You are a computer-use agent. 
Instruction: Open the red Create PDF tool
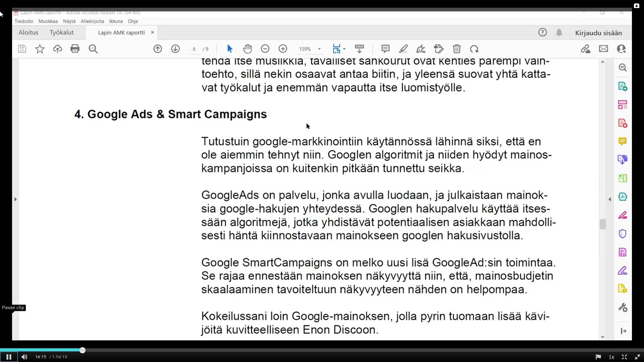pyautogui.click(x=622, y=123)
